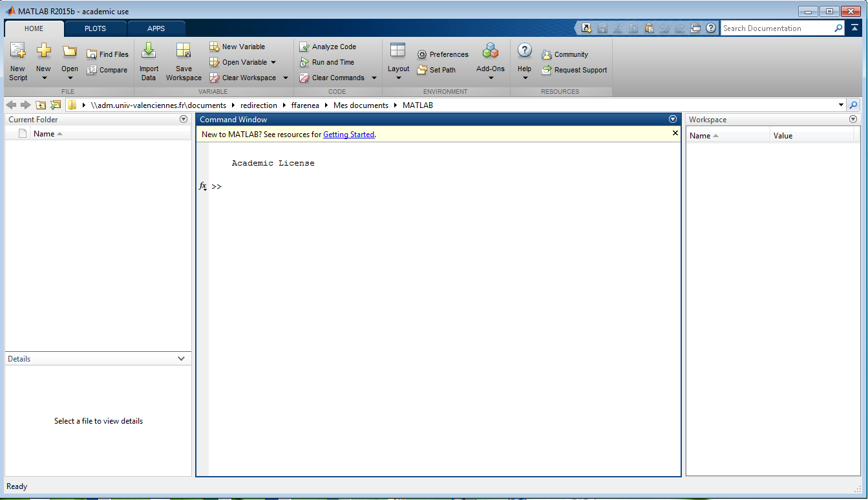Open Command Window actions menu
Screen dimensions: 868x500
[x=673, y=119]
